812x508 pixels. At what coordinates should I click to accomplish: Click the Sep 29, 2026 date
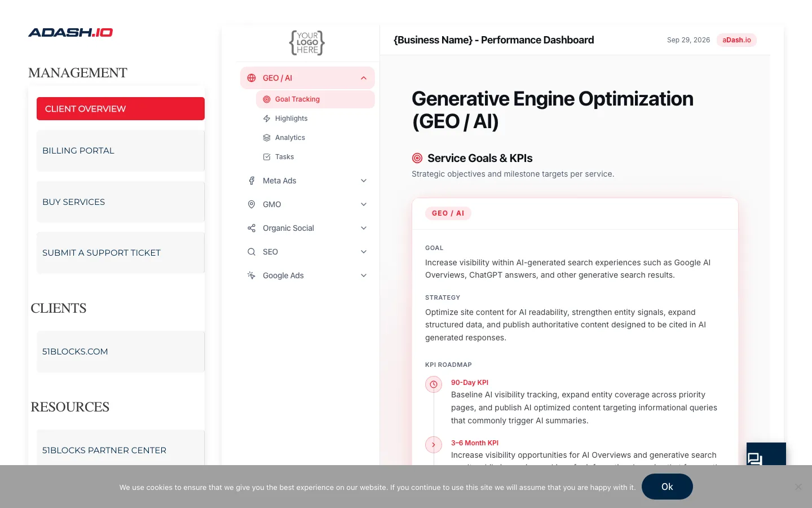tap(689, 40)
